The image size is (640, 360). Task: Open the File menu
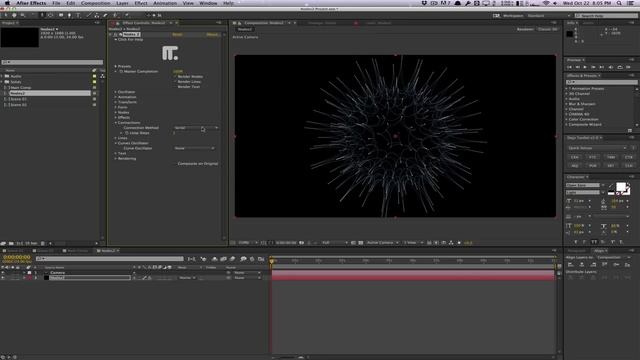tap(56, 3)
